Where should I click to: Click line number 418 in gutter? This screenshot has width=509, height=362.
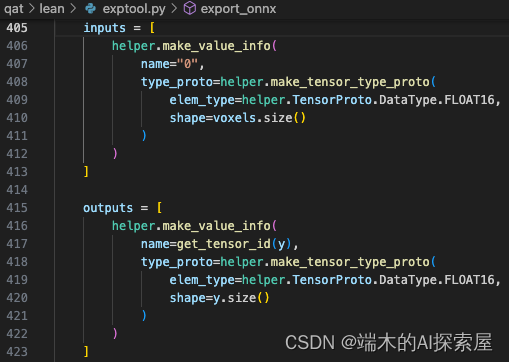point(17,262)
